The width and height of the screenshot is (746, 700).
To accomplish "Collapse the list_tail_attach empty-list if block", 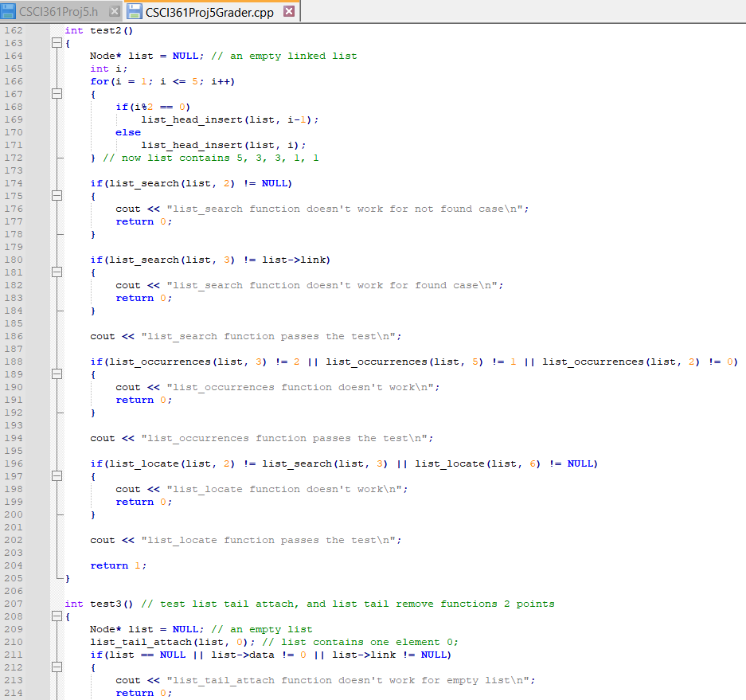I will [x=56, y=667].
